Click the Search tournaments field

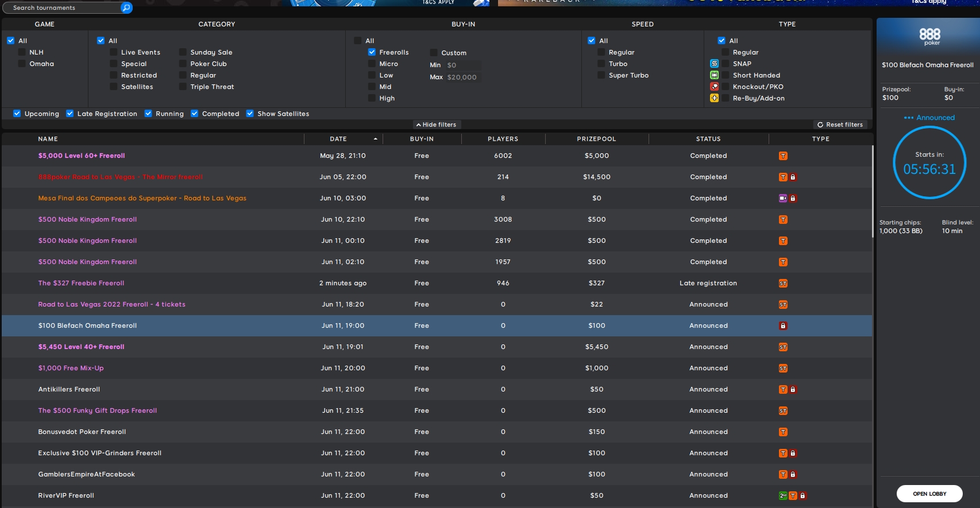click(x=63, y=7)
